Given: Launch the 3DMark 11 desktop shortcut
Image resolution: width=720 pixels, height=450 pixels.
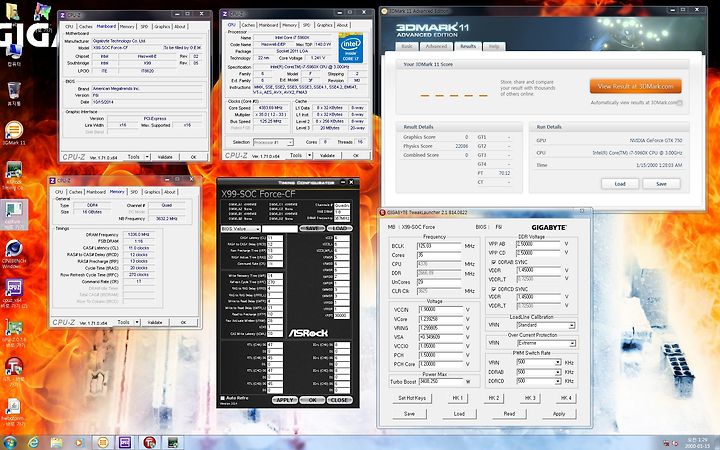Looking at the screenshot, I should [14, 133].
